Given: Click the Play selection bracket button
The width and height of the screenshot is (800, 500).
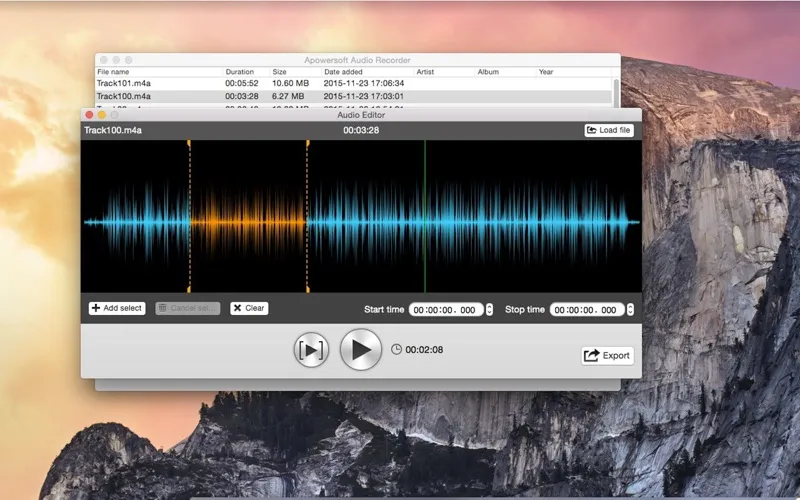Looking at the screenshot, I should (x=312, y=350).
